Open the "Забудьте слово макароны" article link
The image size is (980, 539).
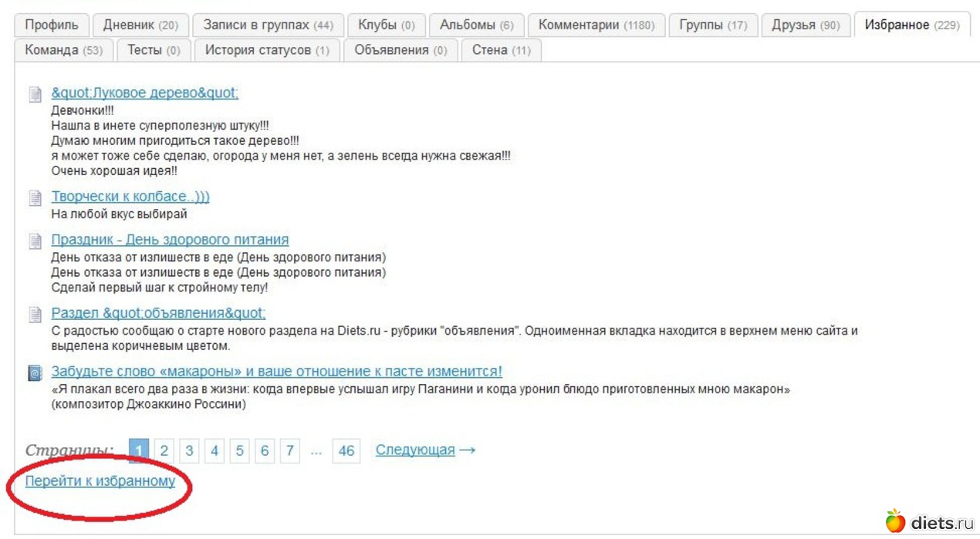click(x=276, y=372)
